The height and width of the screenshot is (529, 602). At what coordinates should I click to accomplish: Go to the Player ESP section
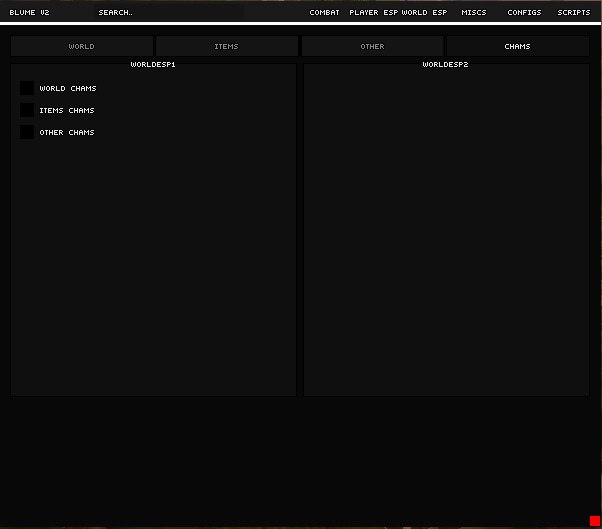(373, 13)
